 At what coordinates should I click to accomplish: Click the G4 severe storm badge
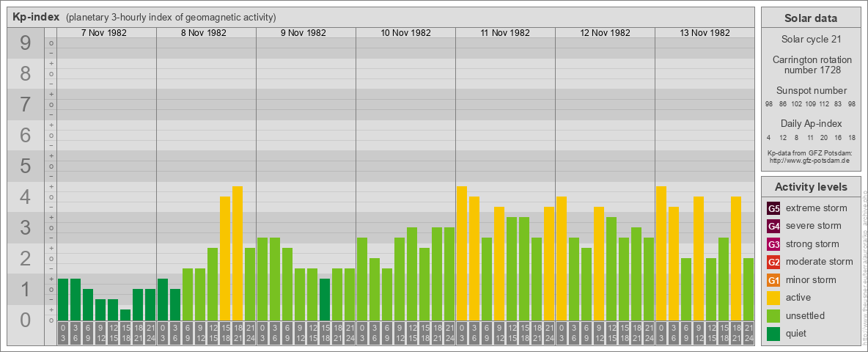[773, 227]
